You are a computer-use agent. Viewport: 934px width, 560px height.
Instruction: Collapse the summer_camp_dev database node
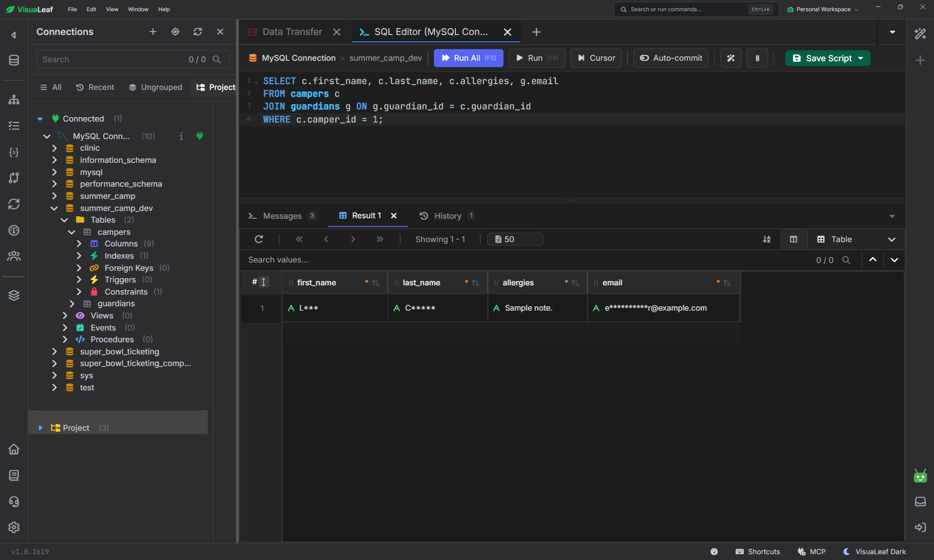pos(54,208)
